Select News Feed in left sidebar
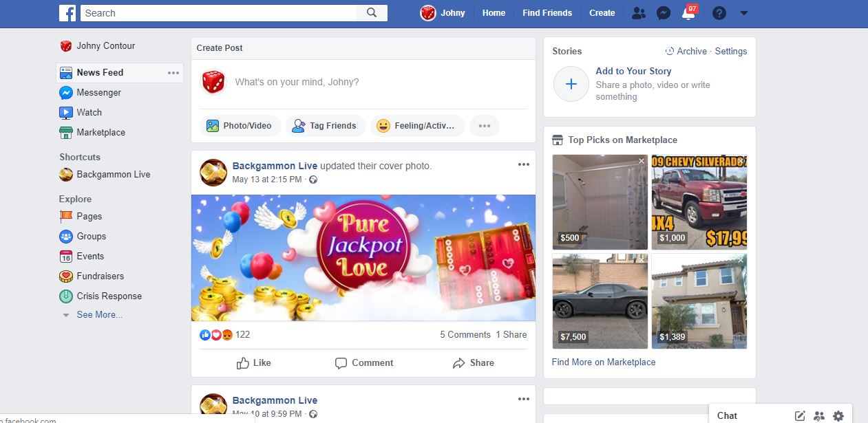Viewport: 868px width, 423px height. point(120,72)
